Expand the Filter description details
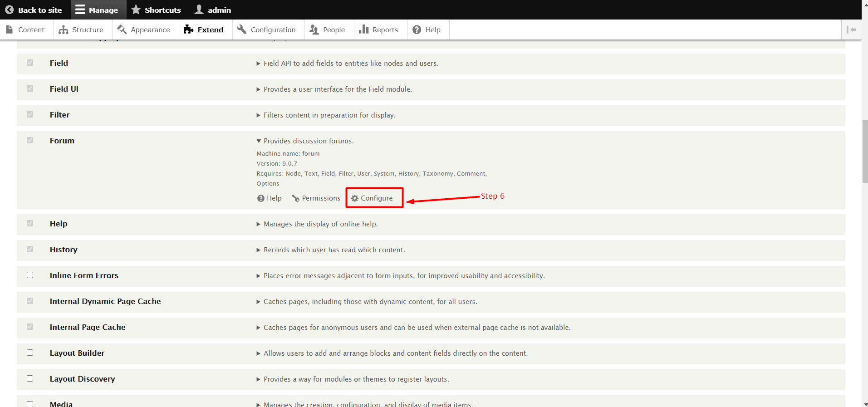This screenshot has height=407, width=868. click(326, 115)
